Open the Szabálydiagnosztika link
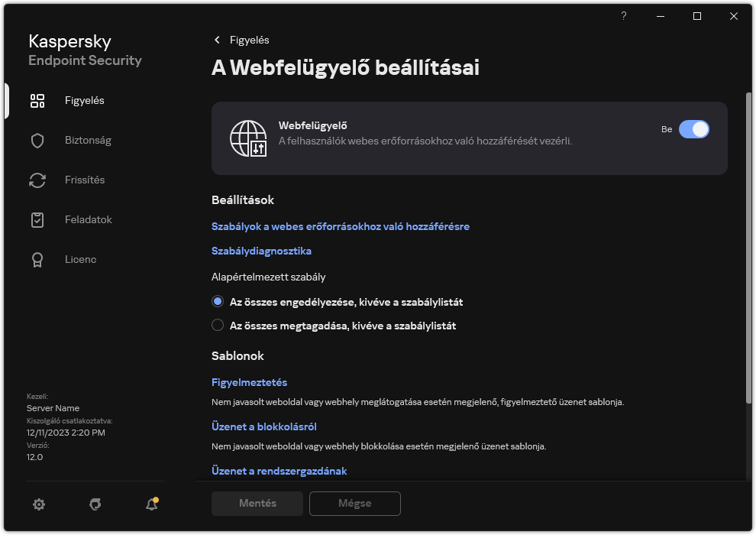756x535 pixels. pos(262,251)
